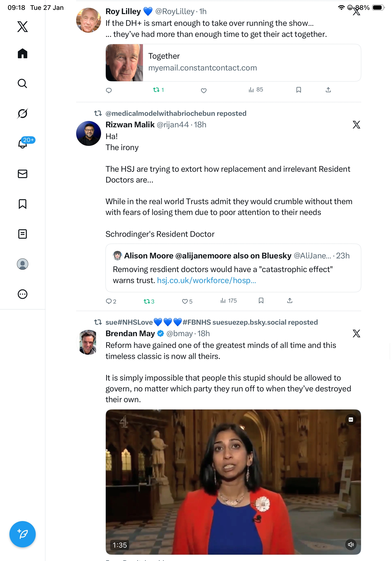Bookmark Roy Lilley's post
Screen dimensions: 392x561
pos(298,90)
